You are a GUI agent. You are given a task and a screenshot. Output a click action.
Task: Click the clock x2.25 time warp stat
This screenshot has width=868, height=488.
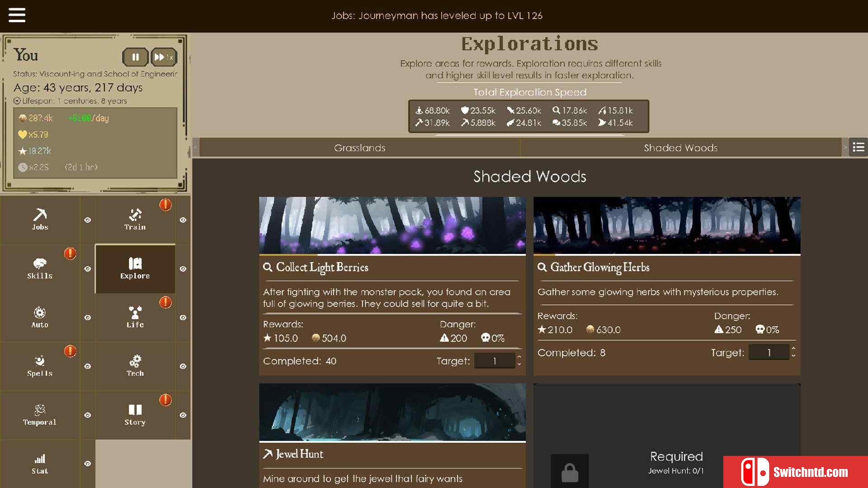[33, 167]
